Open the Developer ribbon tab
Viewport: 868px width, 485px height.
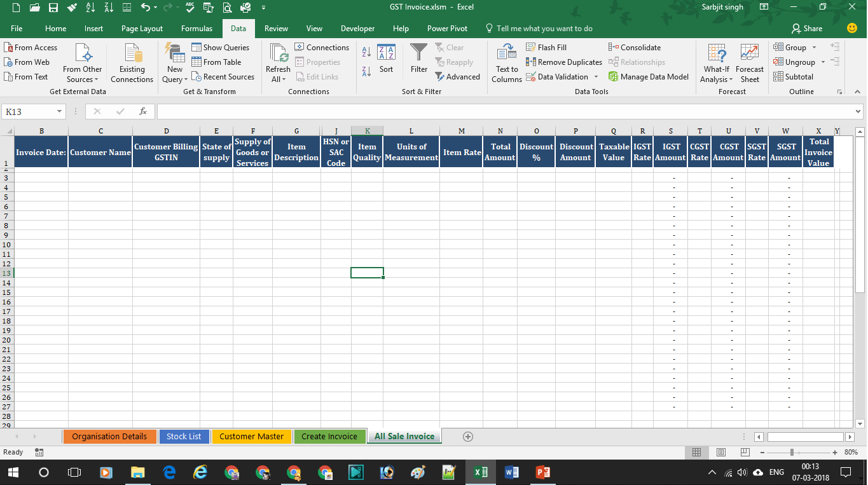357,28
